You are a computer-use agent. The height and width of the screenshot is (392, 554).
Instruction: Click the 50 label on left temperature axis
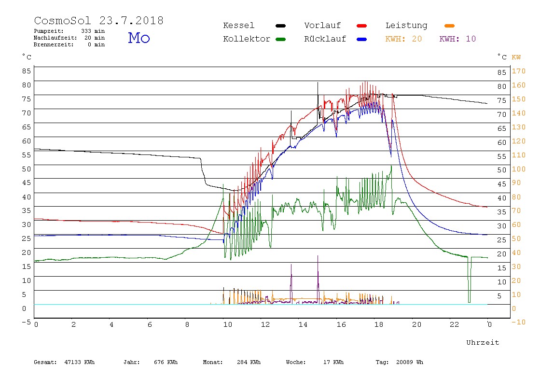(27, 169)
